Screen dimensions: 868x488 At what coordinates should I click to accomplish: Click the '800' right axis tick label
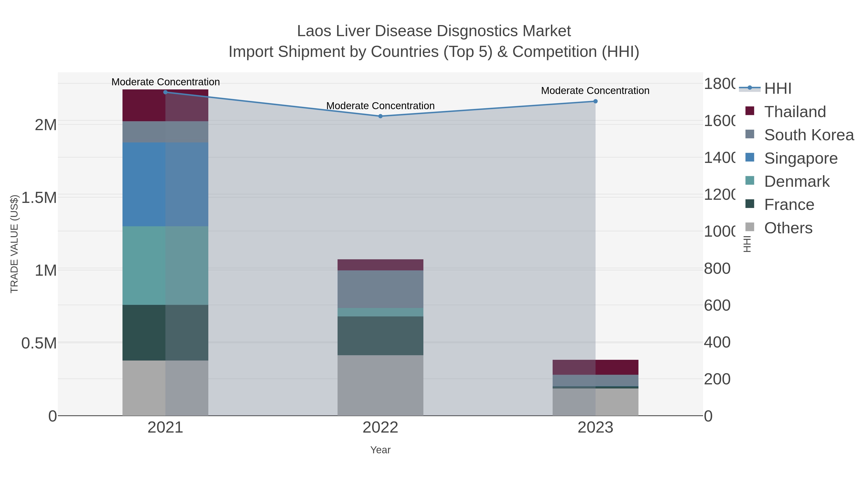tap(717, 268)
